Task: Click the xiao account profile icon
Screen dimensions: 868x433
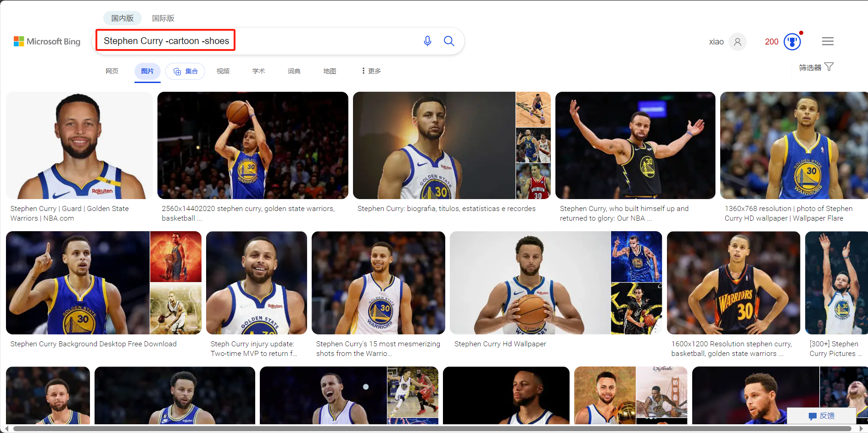Action: (x=738, y=42)
